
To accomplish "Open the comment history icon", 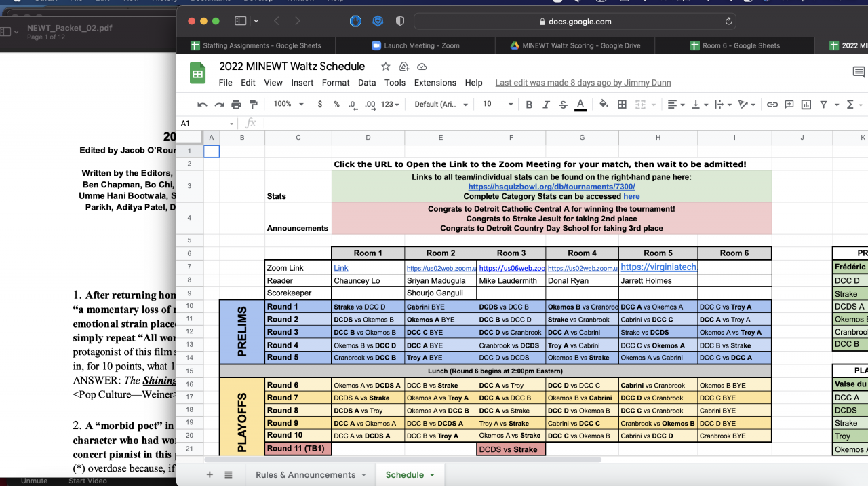I will pyautogui.click(x=859, y=72).
